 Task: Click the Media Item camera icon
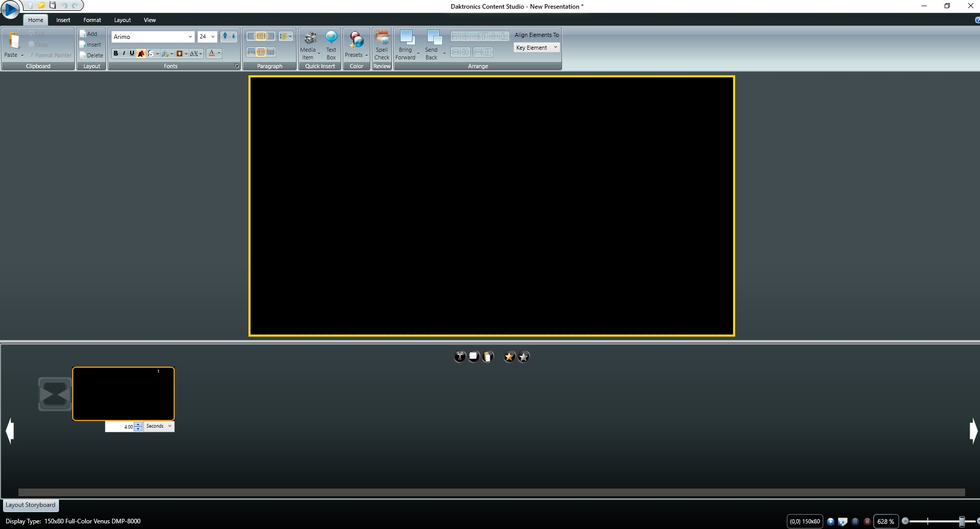[309, 38]
